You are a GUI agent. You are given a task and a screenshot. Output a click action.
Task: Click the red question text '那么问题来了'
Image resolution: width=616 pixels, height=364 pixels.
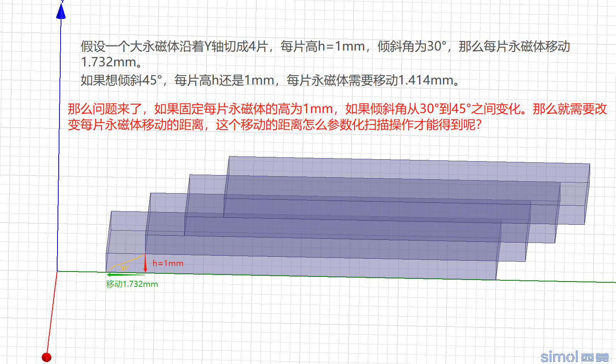[x=337, y=116]
